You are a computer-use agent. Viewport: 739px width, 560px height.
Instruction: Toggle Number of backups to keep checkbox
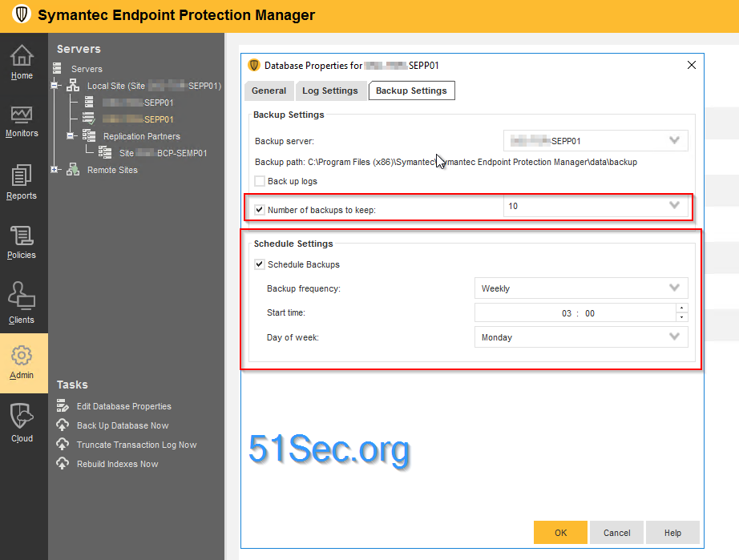(x=259, y=210)
